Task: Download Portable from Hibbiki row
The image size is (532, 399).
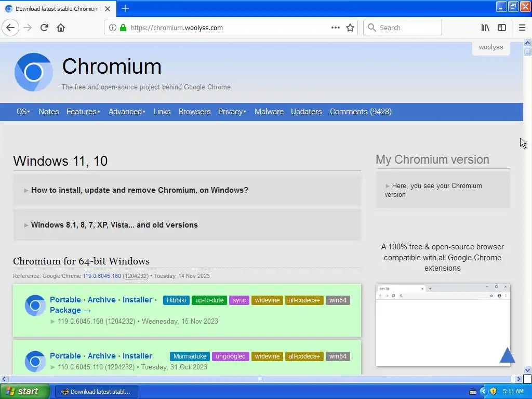Action: point(65,300)
